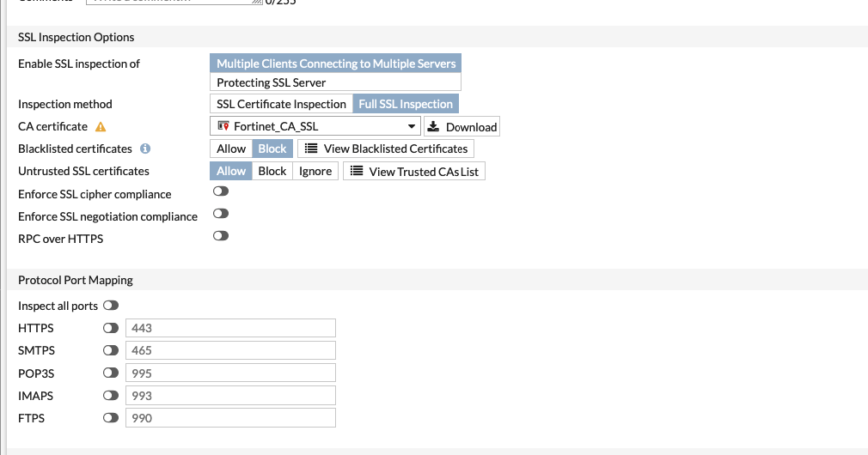
Task: Click the HTTPS port field showing 443
Action: 230,328
